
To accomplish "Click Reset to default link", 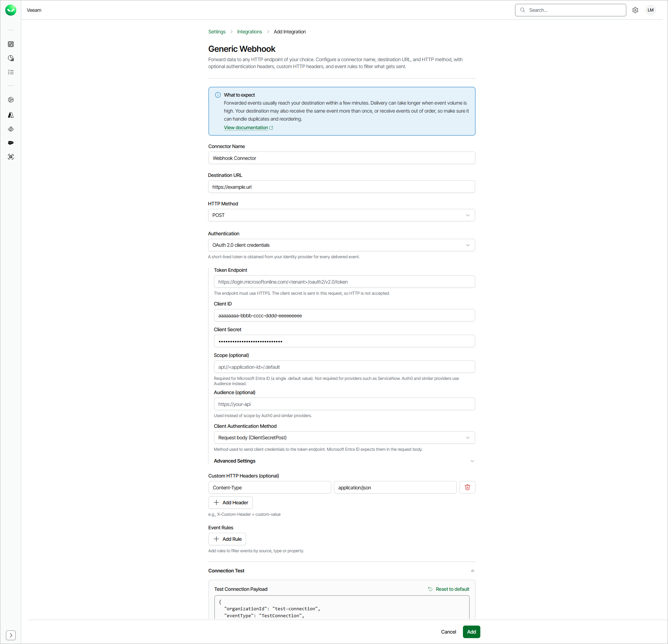I will [453, 589].
